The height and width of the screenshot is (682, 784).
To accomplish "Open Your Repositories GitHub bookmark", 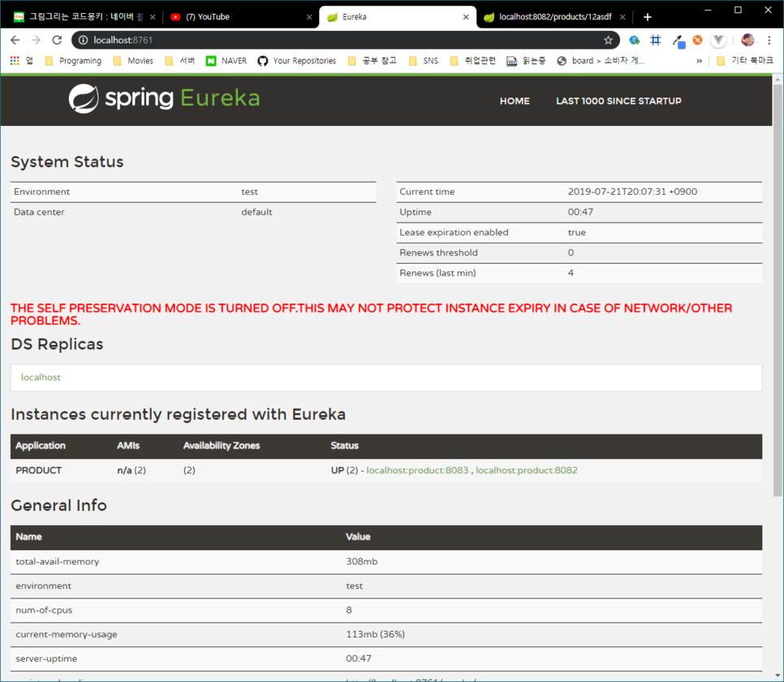I will pyautogui.click(x=297, y=61).
